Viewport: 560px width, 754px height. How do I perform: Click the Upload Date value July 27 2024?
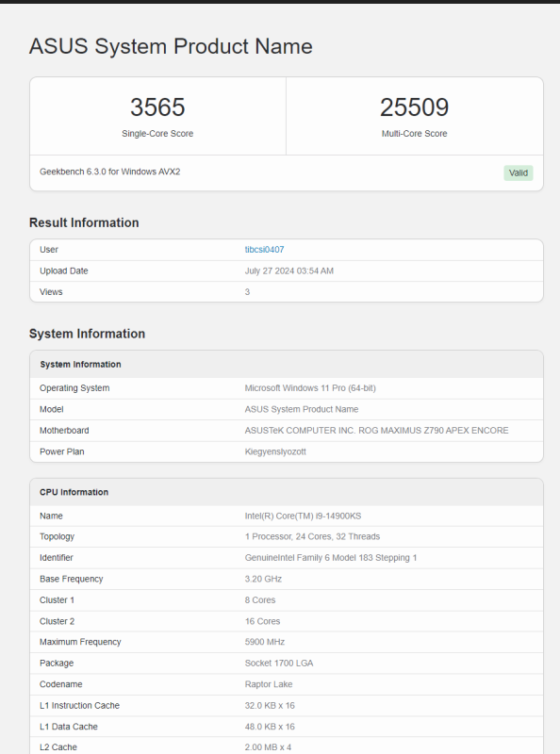[288, 270]
